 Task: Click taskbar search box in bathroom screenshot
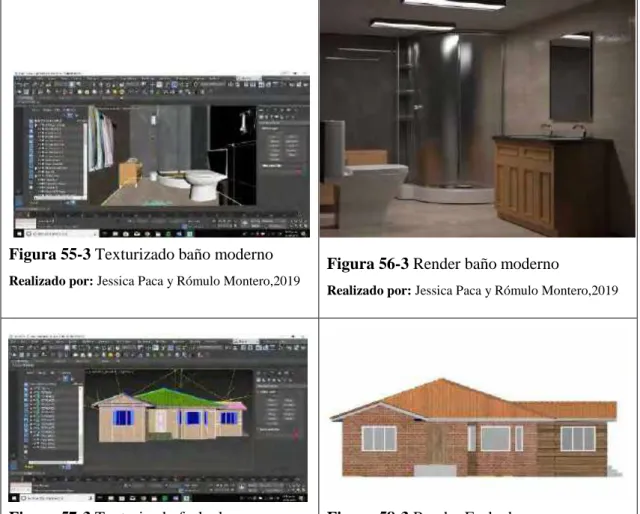[62, 234]
